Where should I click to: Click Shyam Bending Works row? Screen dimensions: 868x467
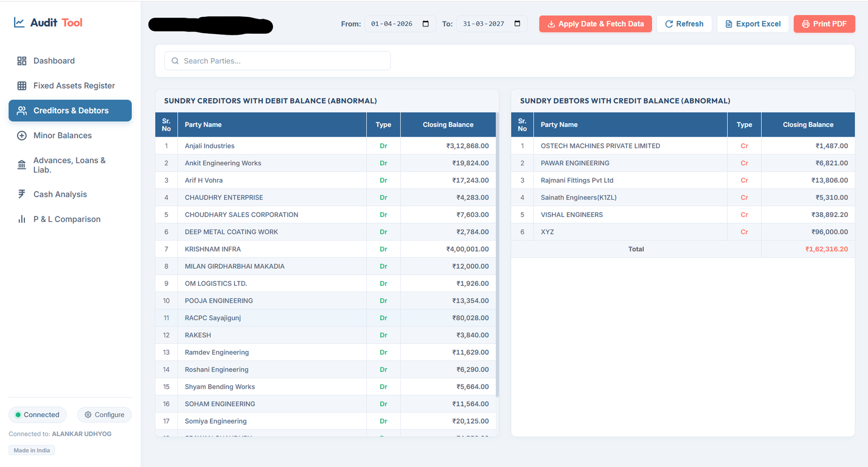click(x=325, y=387)
